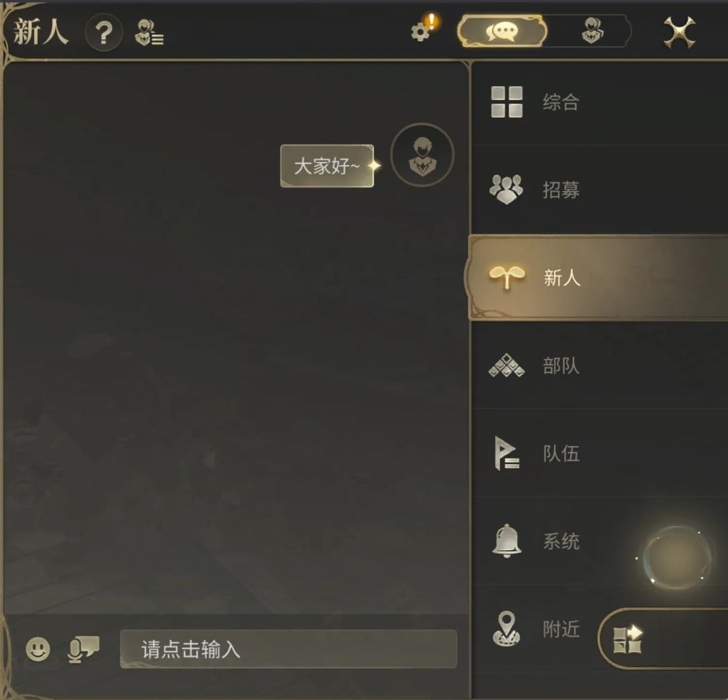Viewport: 728px width, 700px height.
Task: Tap the glowing ring floating button
Action: 675,557
